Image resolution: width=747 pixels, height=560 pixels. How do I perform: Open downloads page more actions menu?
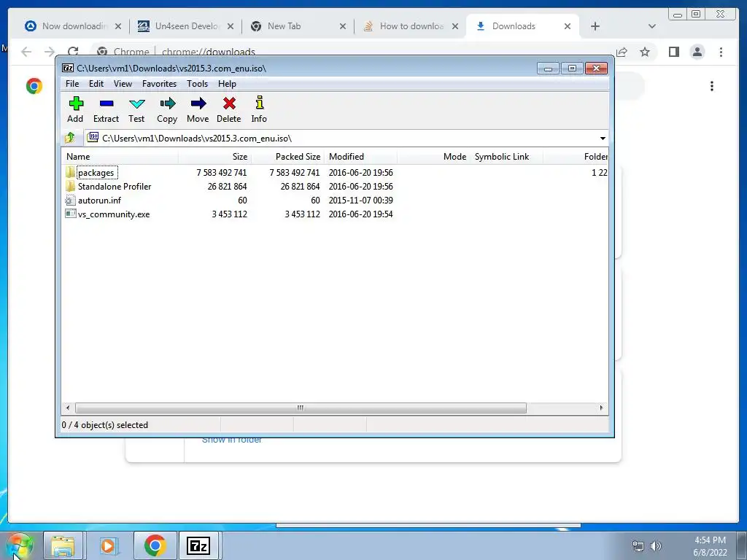click(x=712, y=86)
